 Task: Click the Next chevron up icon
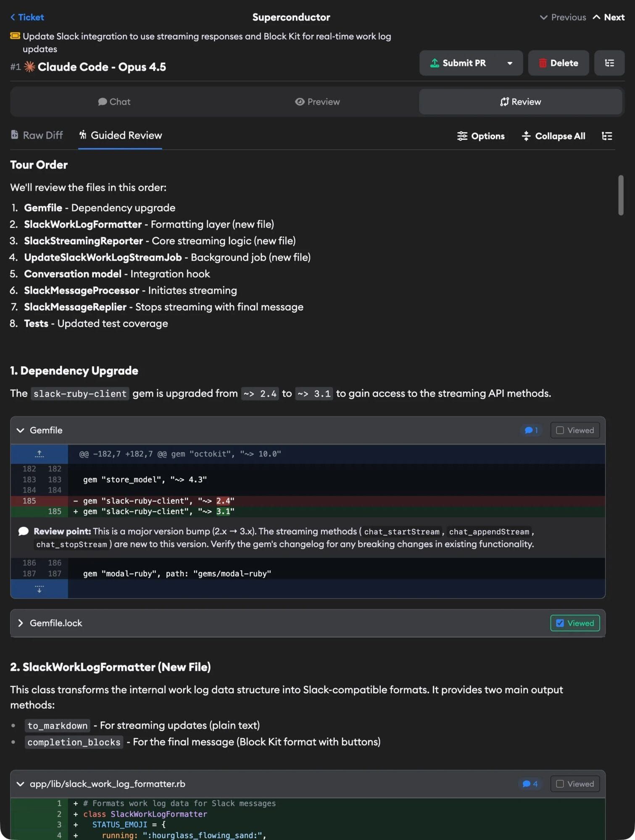[596, 17]
